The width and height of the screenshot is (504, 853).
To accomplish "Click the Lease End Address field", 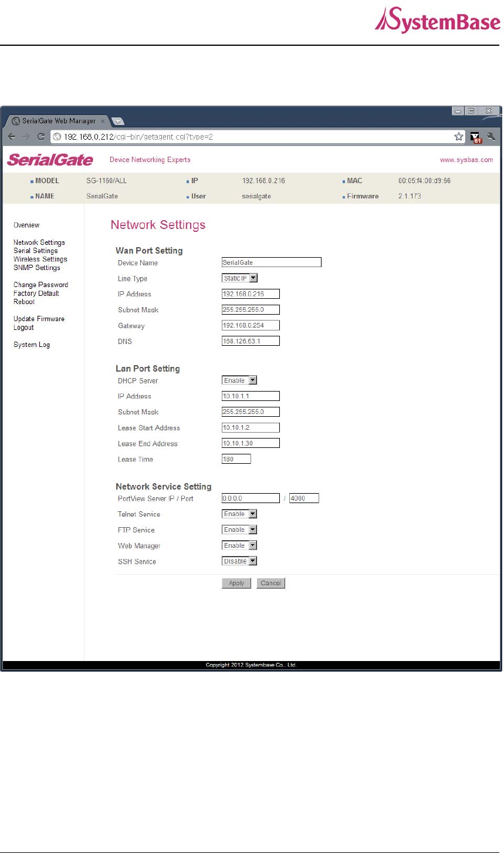I will [251, 443].
